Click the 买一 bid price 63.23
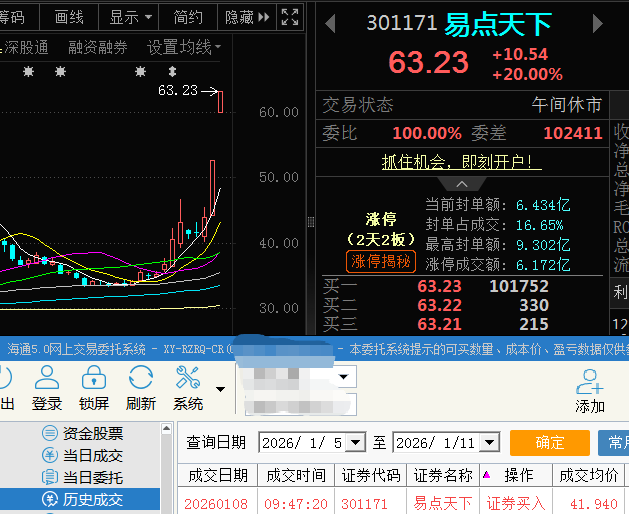Viewport: 629px width, 514px height. (439, 286)
